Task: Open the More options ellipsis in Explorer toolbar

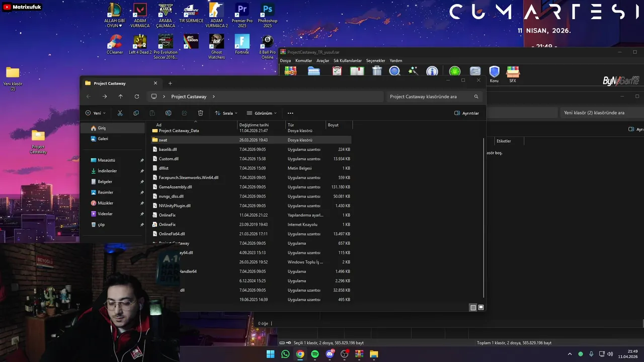Action: [x=290, y=113]
